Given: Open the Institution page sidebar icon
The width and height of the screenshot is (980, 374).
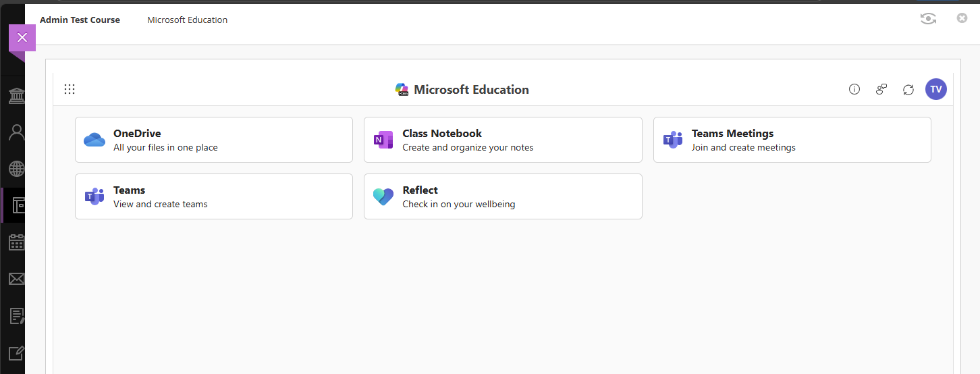Looking at the screenshot, I should click(x=16, y=96).
